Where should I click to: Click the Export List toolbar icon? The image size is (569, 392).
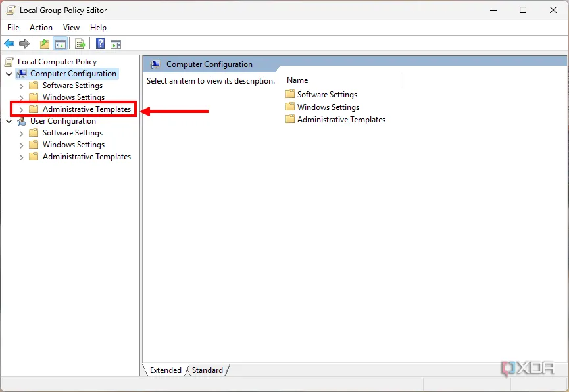[x=80, y=44]
